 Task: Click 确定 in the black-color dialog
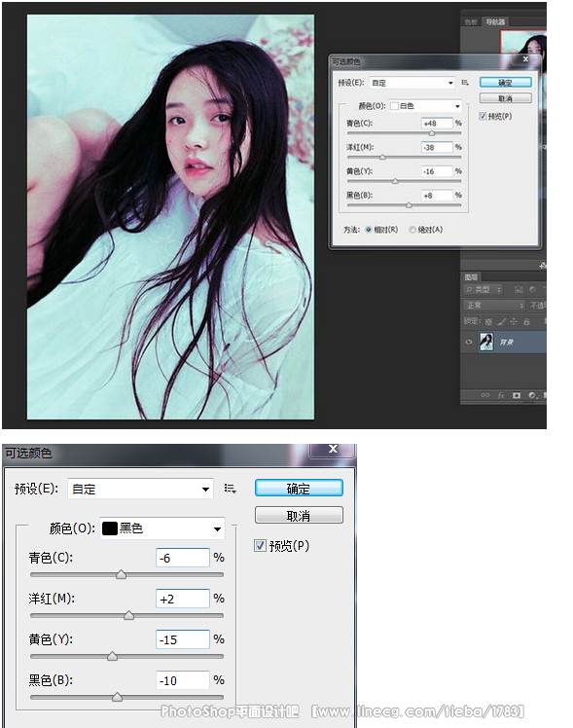click(299, 488)
